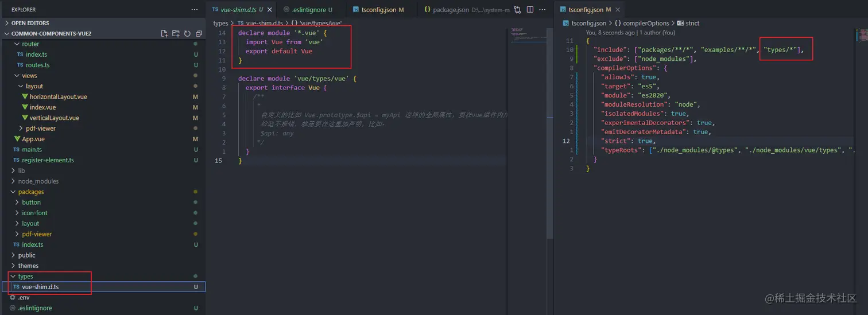Expand the button folder
The image size is (868, 315).
click(32, 203)
